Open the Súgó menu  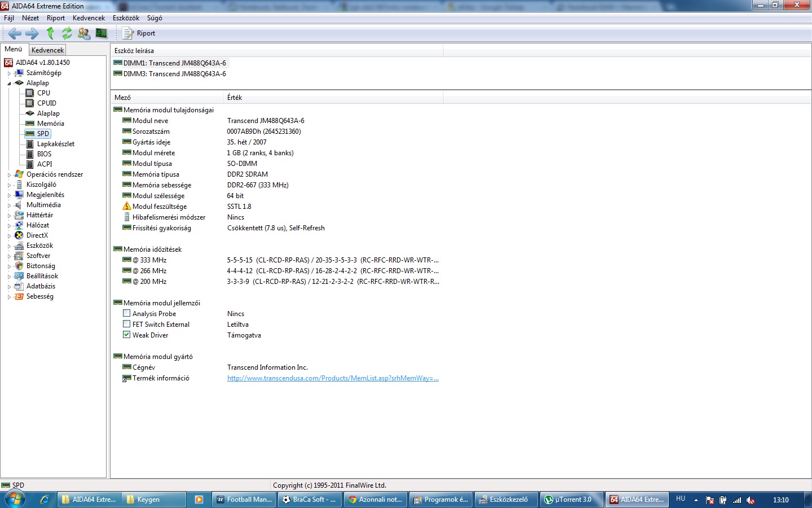pyautogui.click(x=155, y=18)
